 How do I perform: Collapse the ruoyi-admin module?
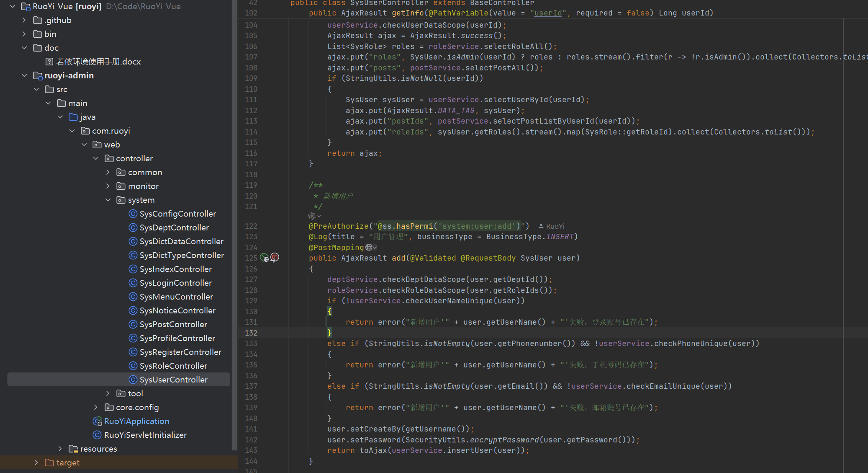pos(24,75)
